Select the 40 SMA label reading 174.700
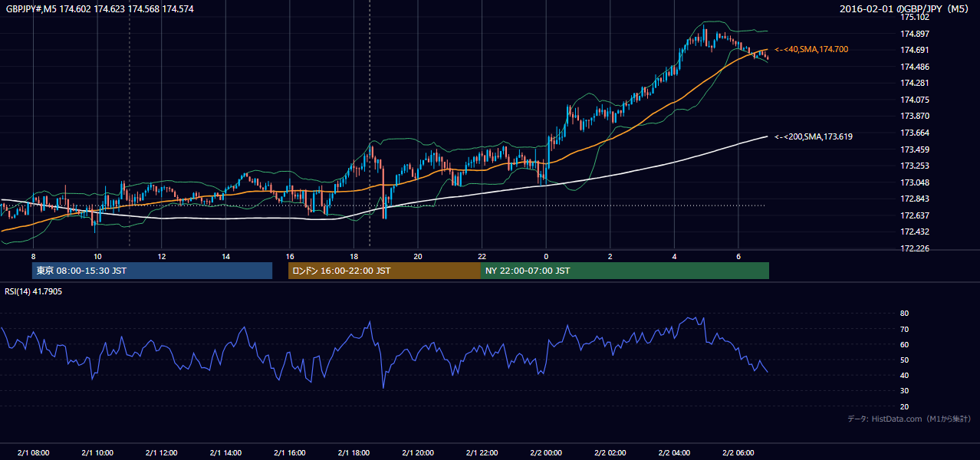The image size is (980, 460). pos(811,49)
